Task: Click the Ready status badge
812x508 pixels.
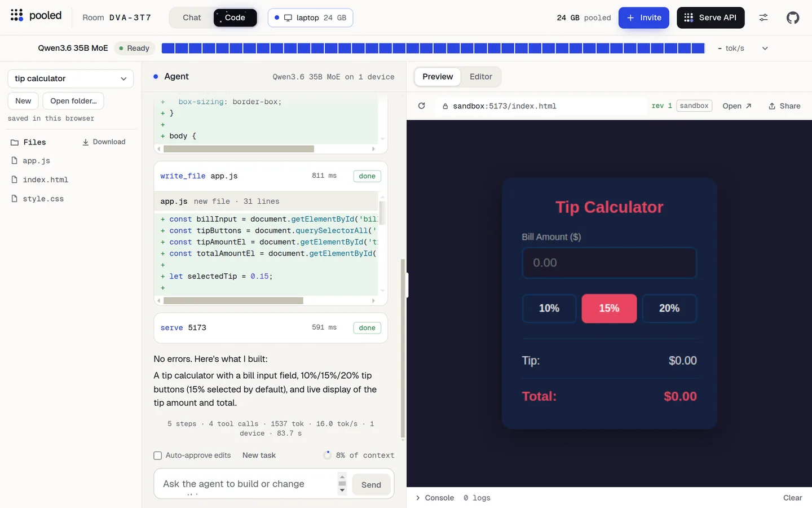Action: pyautogui.click(x=134, y=48)
